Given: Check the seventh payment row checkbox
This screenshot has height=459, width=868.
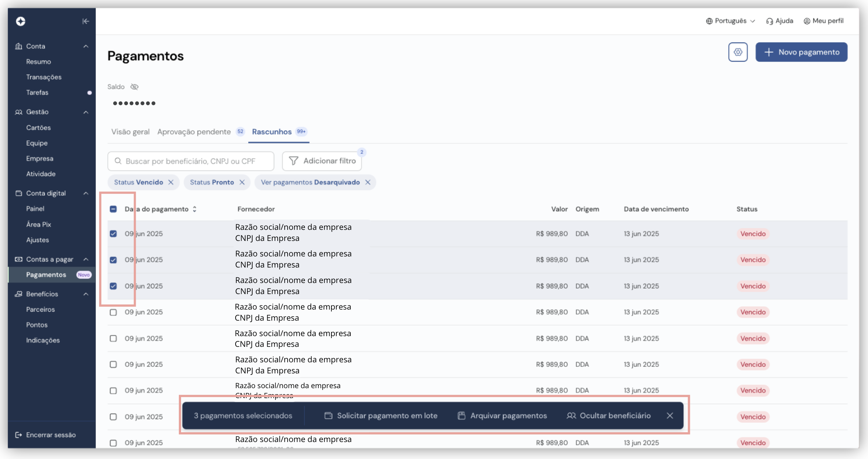Looking at the screenshot, I should 113,390.
